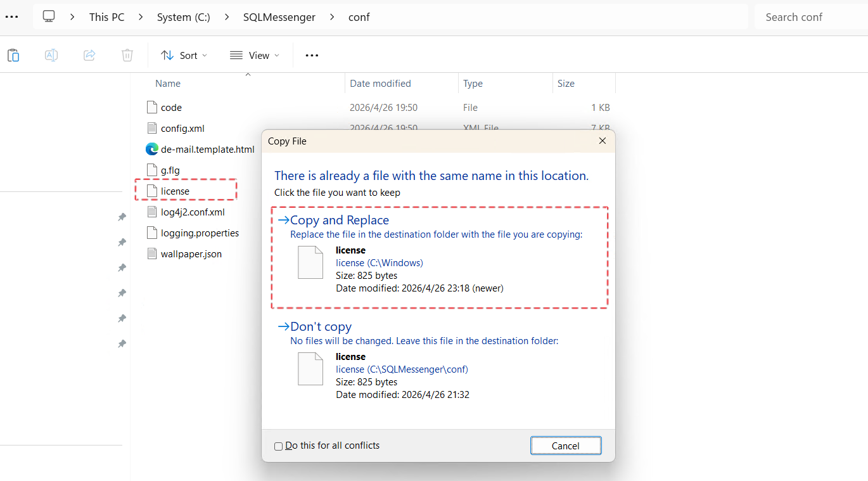Click the license file icon under Copy and Replace
This screenshot has width=868, height=481.
[310, 262]
